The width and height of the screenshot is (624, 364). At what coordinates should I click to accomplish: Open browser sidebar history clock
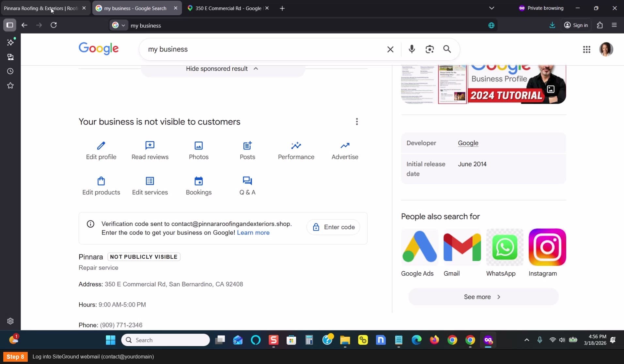10,71
